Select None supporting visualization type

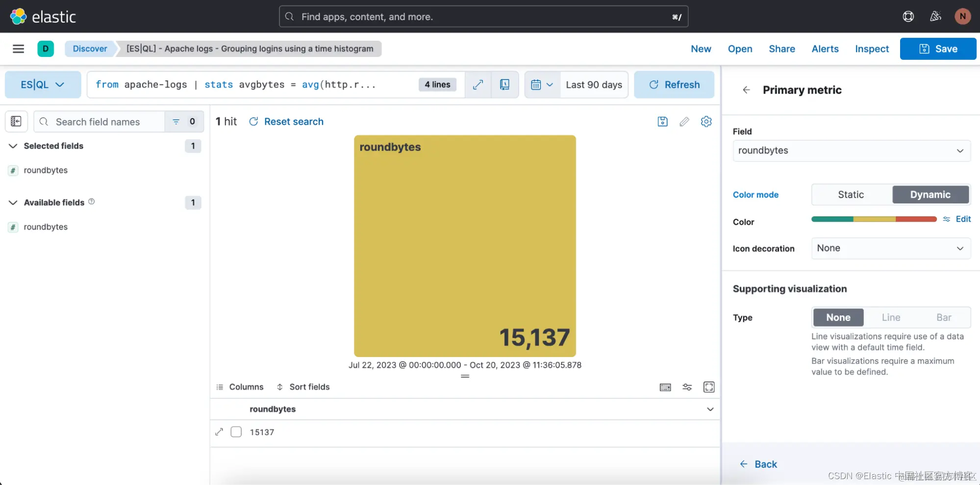pyautogui.click(x=838, y=318)
